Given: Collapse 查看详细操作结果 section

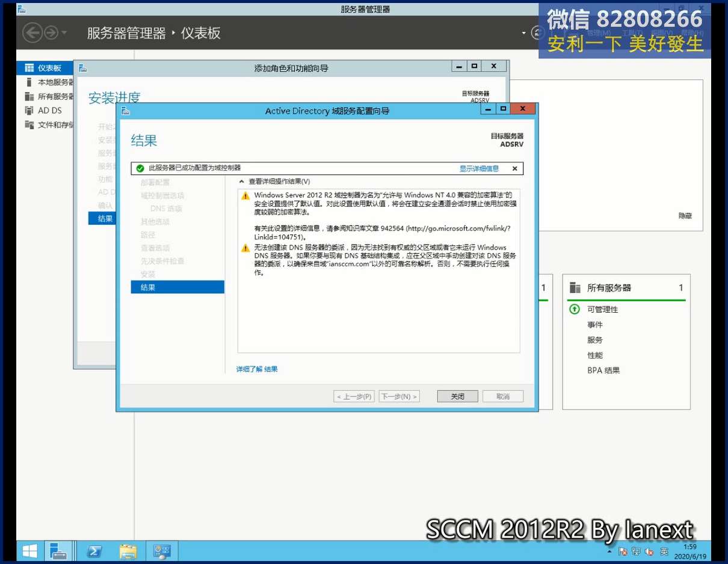Looking at the screenshot, I should click(x=241, y=182).
